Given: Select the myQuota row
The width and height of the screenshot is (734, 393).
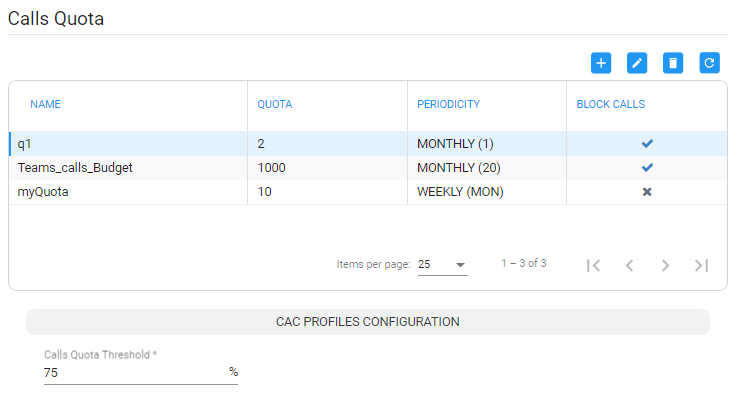Looking at the screenshot, I should coord(368,192).
